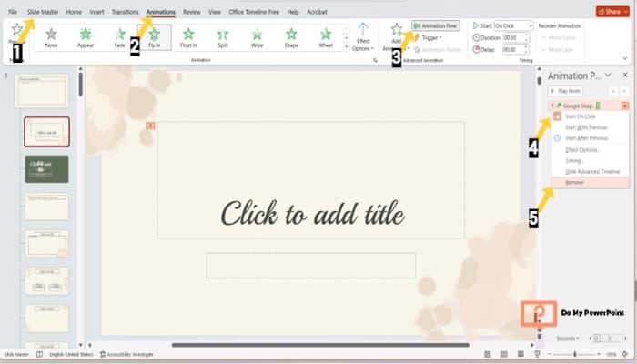The image size is (637, 364).
Task: Click the Duration input field
Action: 513,37
